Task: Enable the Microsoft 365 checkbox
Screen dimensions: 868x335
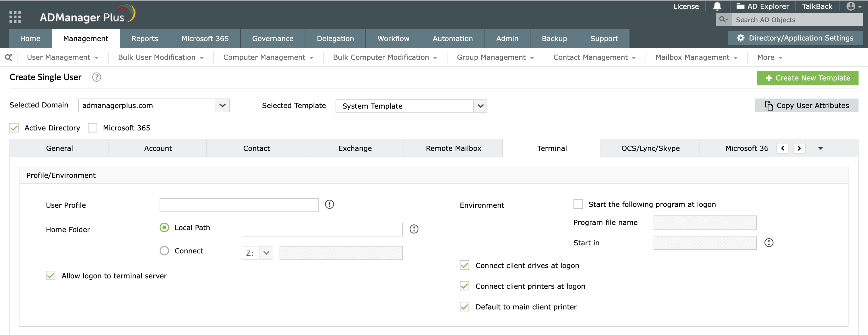Action: [x=93, y=128]
